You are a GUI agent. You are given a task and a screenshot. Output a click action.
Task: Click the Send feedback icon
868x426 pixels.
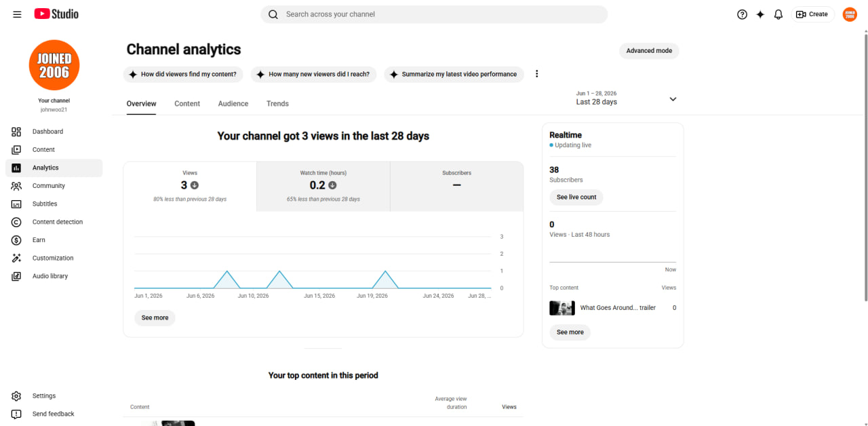point(16,414)
